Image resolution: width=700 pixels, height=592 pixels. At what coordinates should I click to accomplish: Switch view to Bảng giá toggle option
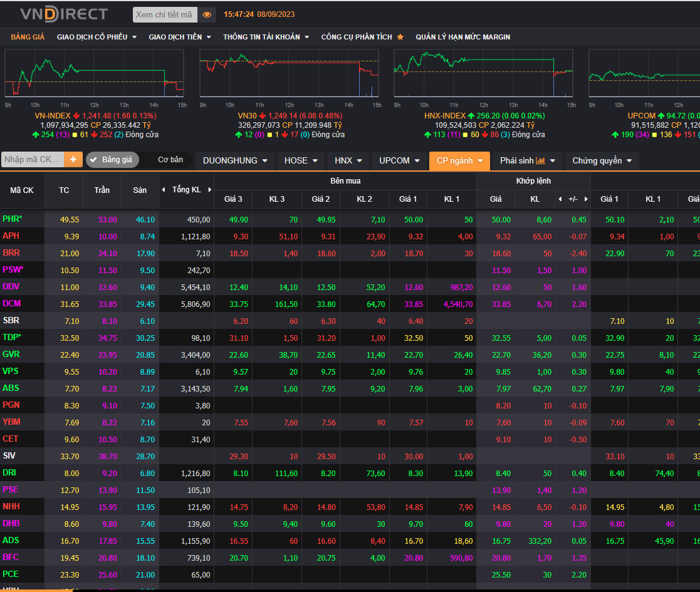112,160
